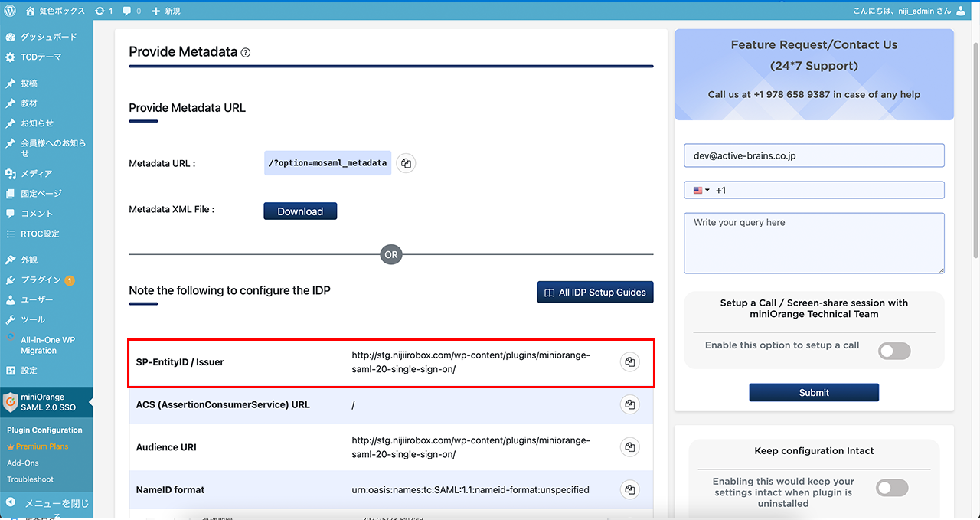The width and height of the screenshot is (980, 520).
Task: Copy the Audience URI value
Action: pyautogui.click(x=629, y=446)
